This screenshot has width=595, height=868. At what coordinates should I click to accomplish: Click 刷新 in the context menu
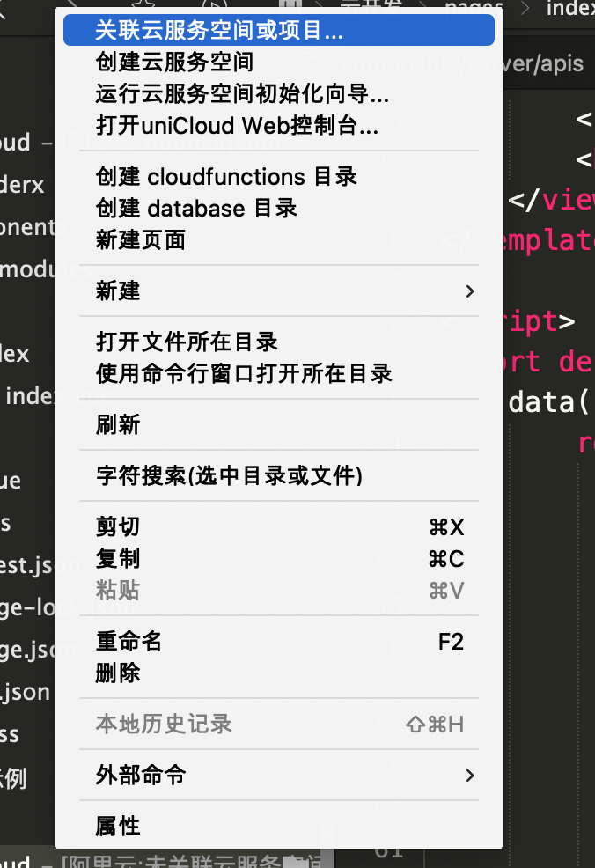tap(279, 424)
